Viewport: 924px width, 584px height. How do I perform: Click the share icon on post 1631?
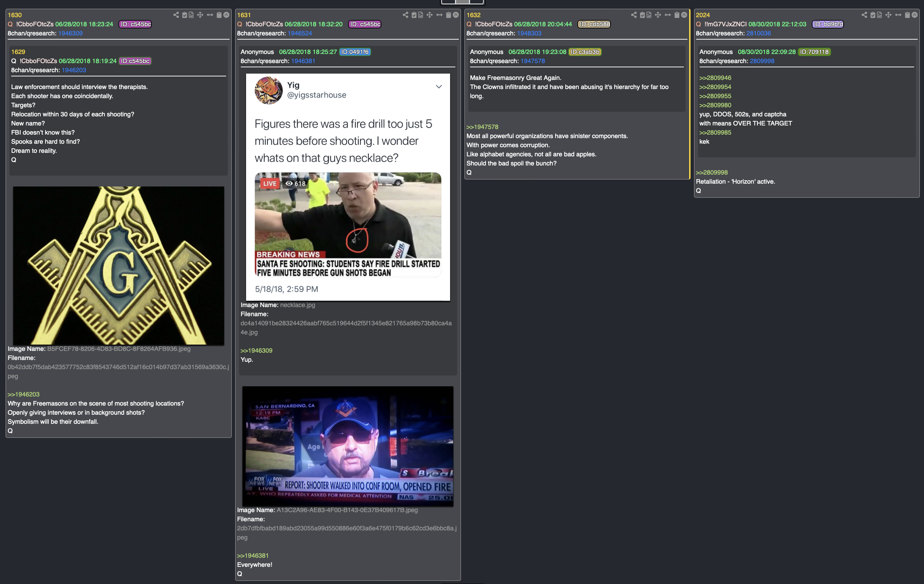tap(405, 15)
